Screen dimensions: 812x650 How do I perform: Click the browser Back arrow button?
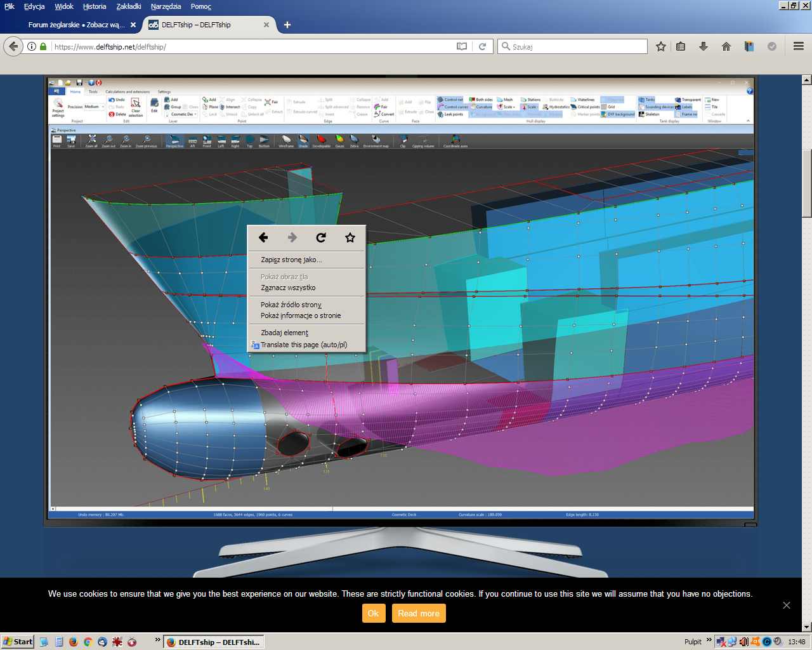tap(13, 46)
